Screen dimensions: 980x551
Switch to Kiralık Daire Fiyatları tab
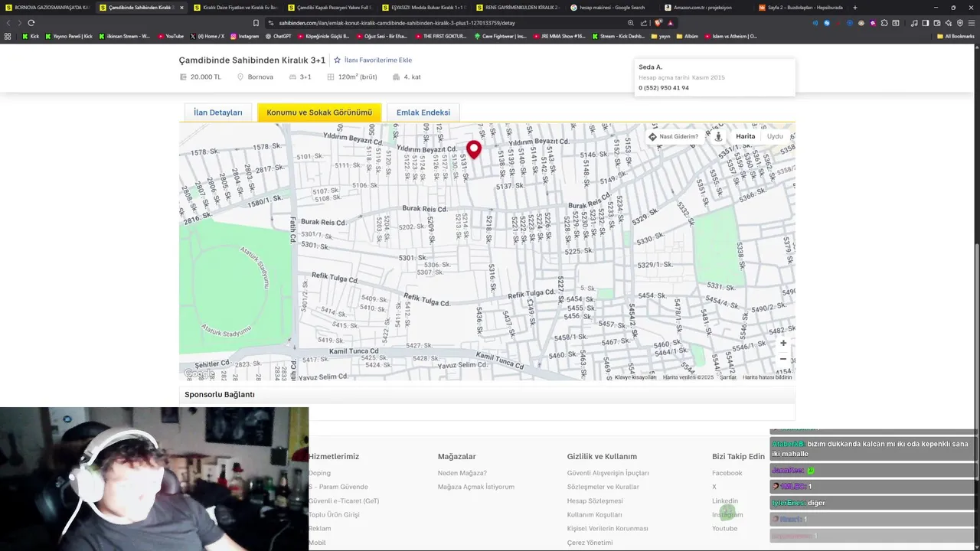(x=234, y=8)
